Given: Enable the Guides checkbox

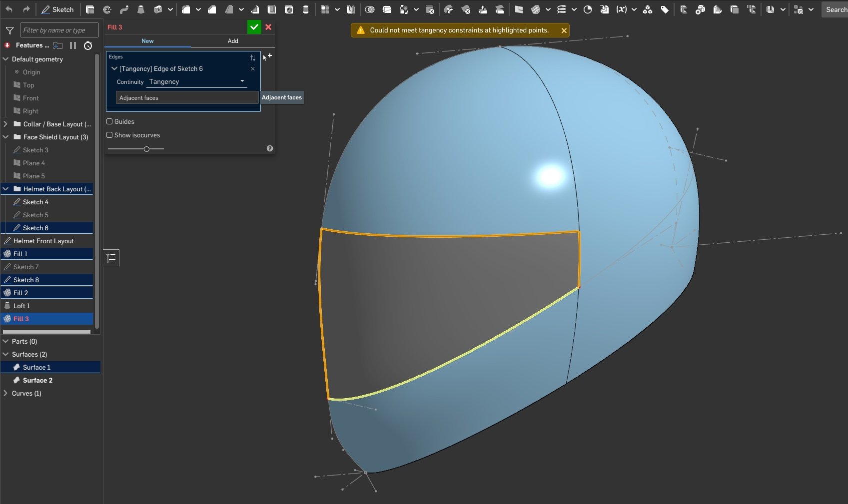Looking at the screenshot, I should [x=109, y=121].
